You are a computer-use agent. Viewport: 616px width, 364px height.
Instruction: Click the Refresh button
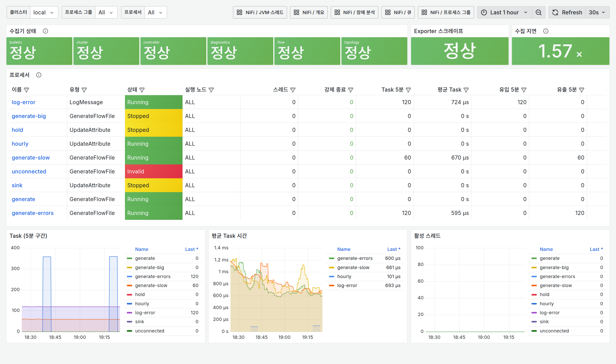(567, 12)
